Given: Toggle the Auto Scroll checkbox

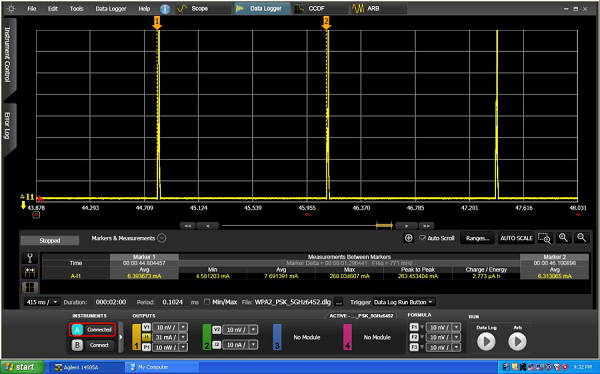Looking at the screenshot, I should (x=422, y=238).
